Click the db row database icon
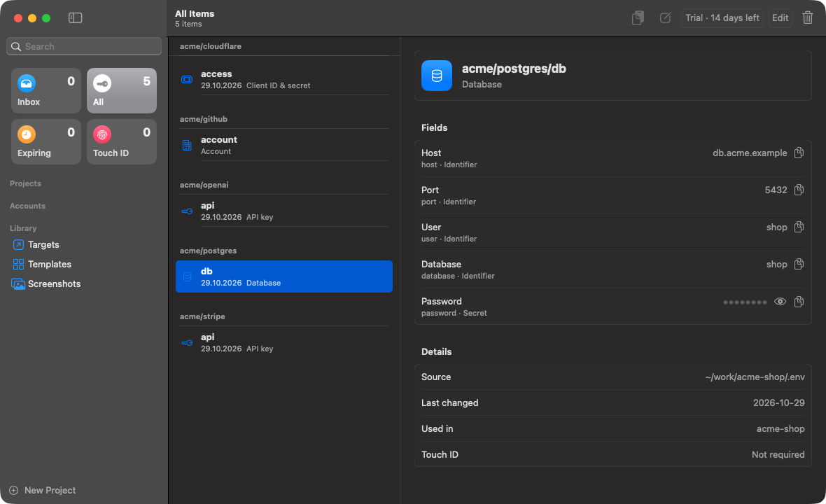 coord(187,276)
